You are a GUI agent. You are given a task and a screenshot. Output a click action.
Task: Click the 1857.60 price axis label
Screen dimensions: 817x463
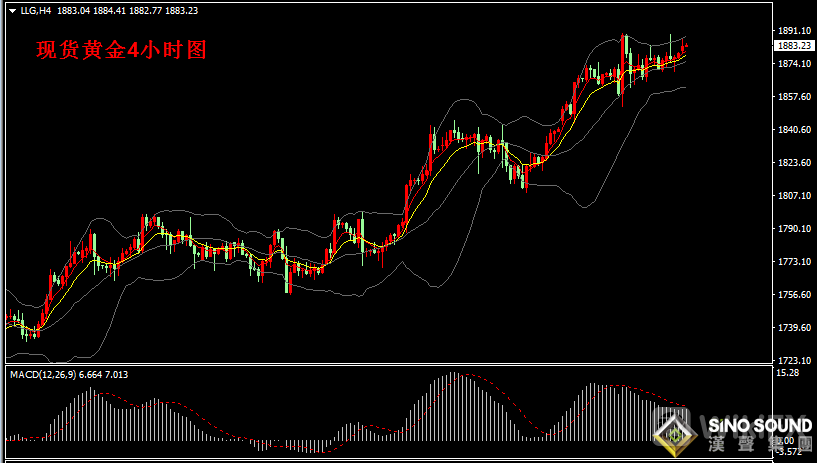(793, 97)
